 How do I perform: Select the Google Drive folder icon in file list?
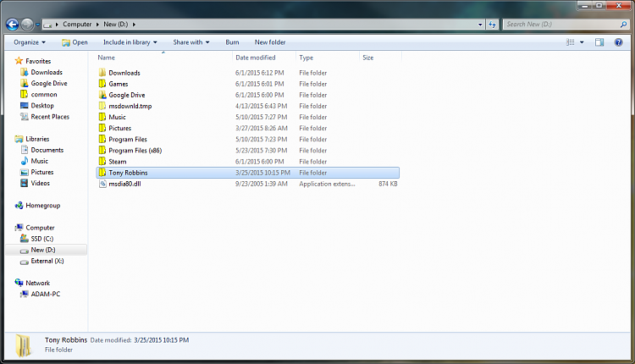[x=102, y=95]
